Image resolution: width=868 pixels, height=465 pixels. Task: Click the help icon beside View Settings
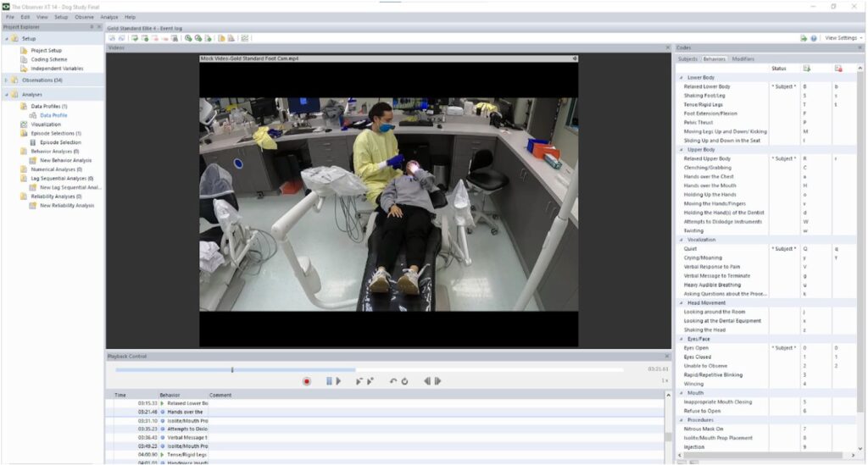814,38
